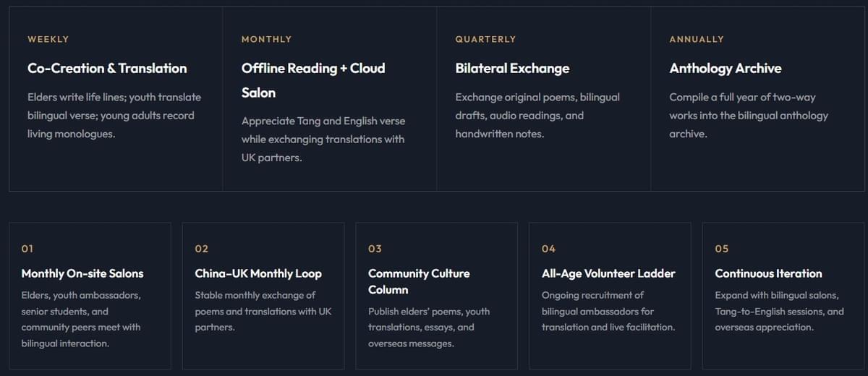
Task: Click the 'Elders write life lines' description
Action: coord(114,116)
